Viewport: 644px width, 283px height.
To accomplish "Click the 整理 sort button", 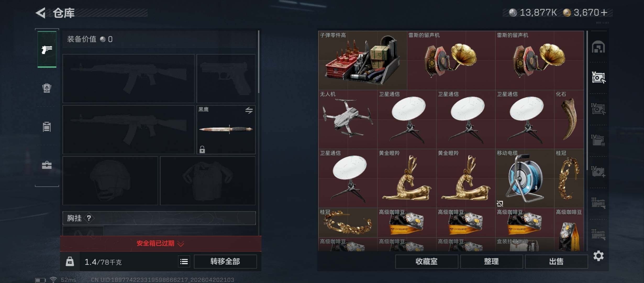I will coord(491,262).
